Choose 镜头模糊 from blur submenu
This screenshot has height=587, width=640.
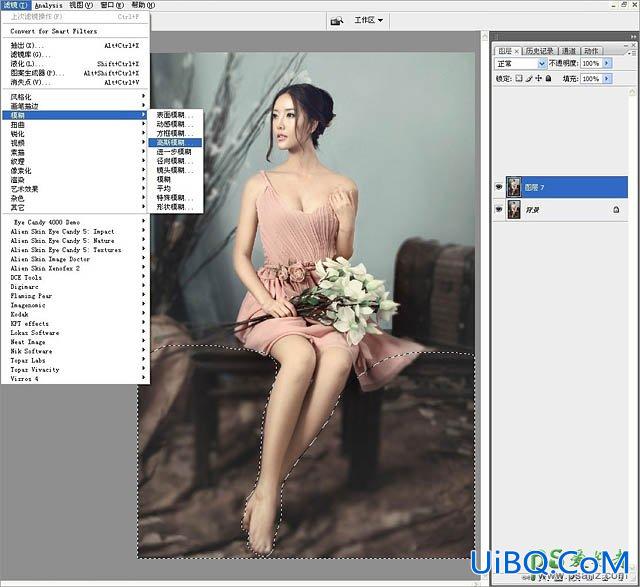(x=175, y=170)
